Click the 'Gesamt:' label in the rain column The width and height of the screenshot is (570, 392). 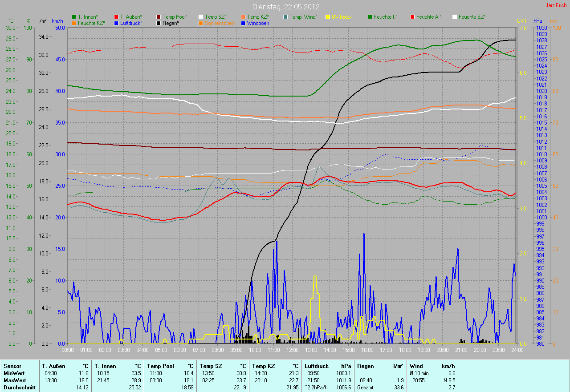(x=366, y=388)
